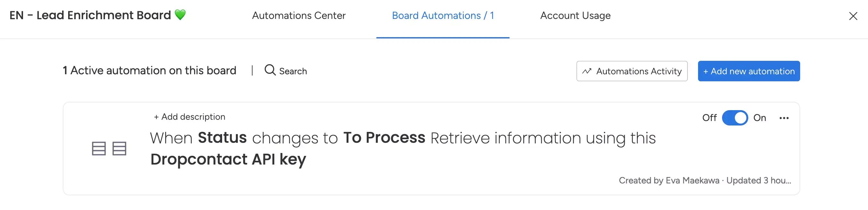Click the green heart emoji in title
868x210 pixels.
[180, 15]
